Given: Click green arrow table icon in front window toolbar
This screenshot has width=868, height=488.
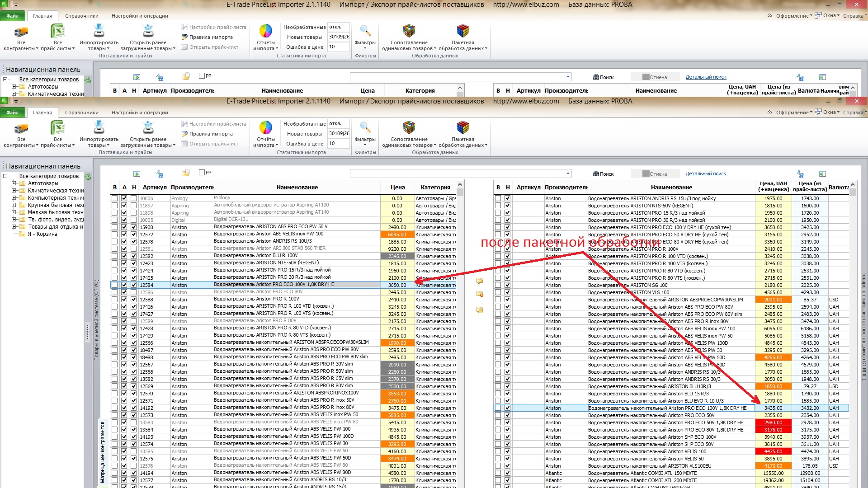Looking at the screenshot, I should (137, 174).
